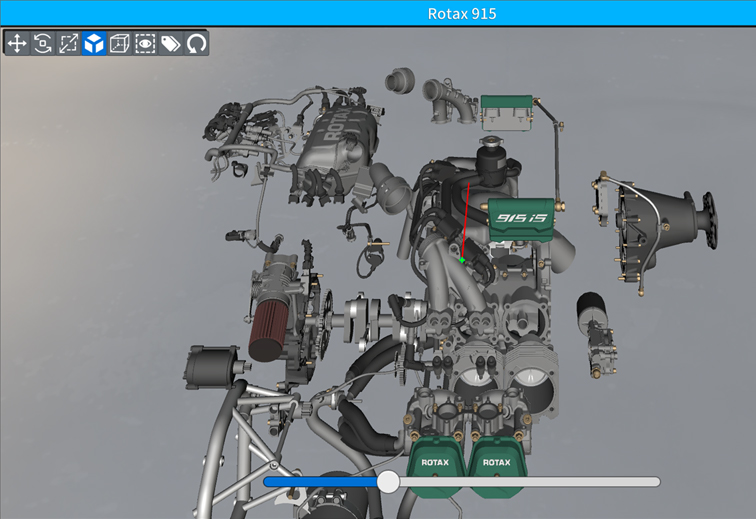
Task: Toggle the wireframe cube view icon
Action: click(120, 43)
